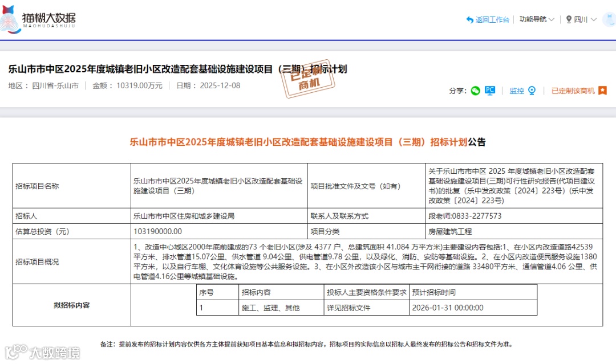Click the 联系人及联系方式 label cell
The width and height of the screenshot is (616, 364).
pos(367,216)
